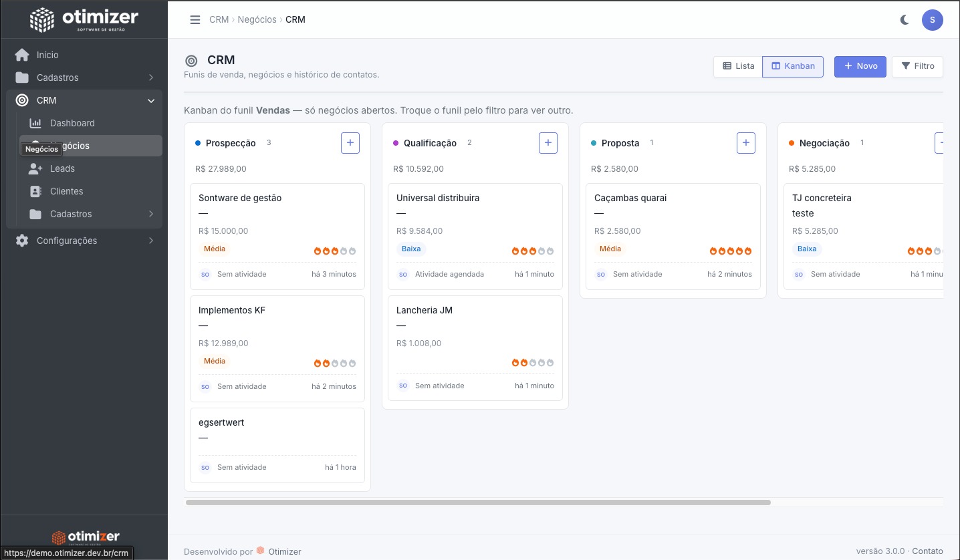Viewport: 960px width, 560px height.
Task: Click Negócios in the breadcrumb
Action: coord(257,19)
